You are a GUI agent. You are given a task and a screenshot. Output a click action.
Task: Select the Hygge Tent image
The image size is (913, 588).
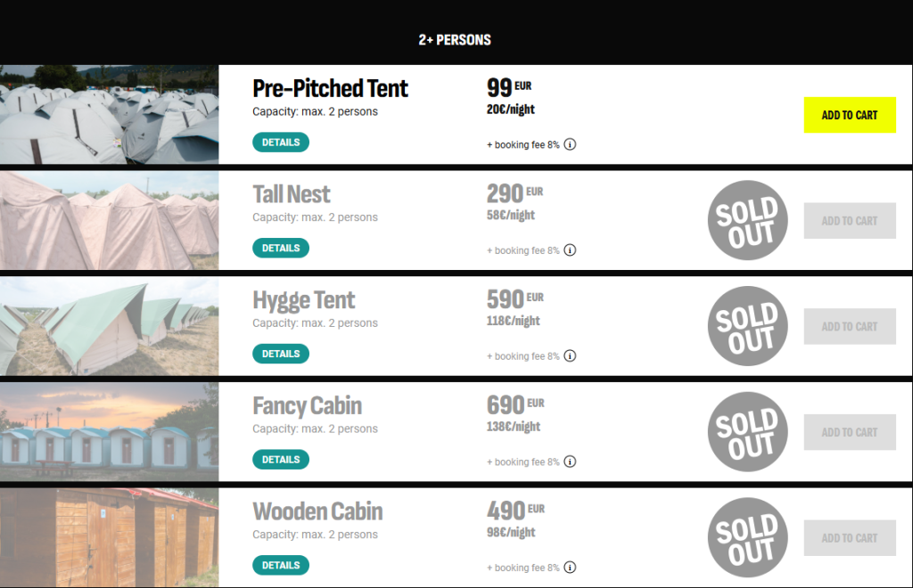110,326
